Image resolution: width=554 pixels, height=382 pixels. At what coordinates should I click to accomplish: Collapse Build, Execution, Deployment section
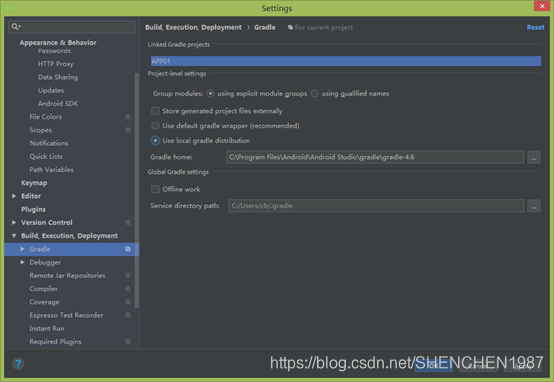[14, 236]
